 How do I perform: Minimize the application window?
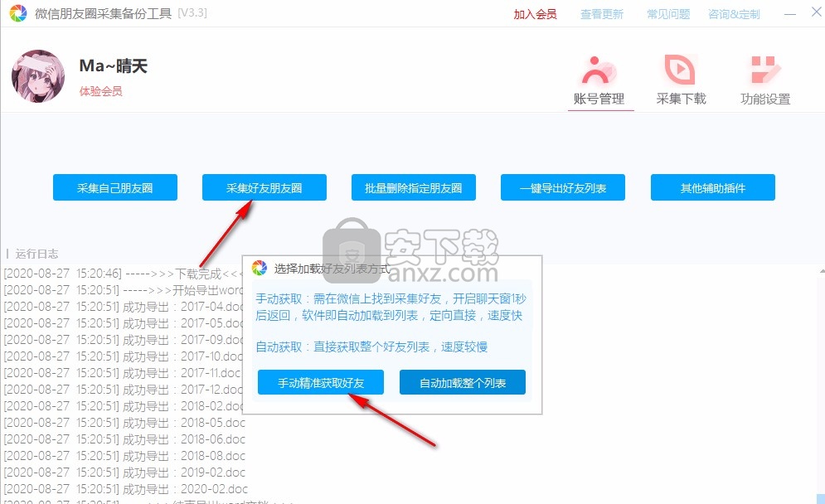coord(789,14)
